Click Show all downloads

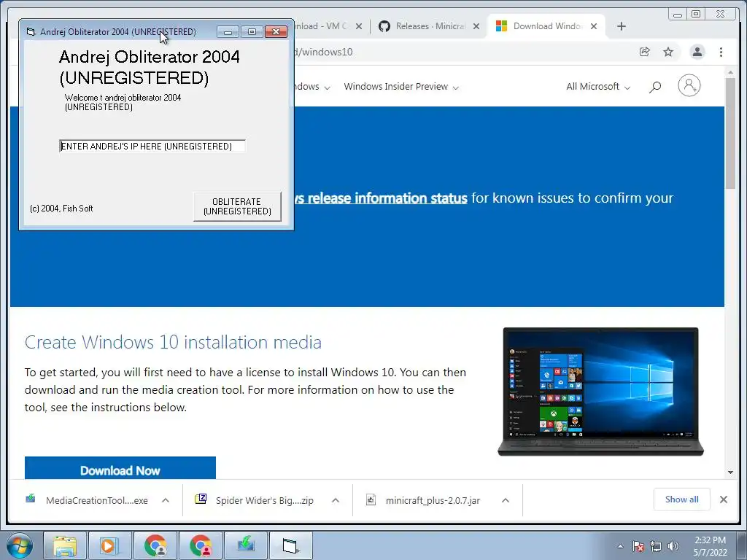click(x=682, y=499)
